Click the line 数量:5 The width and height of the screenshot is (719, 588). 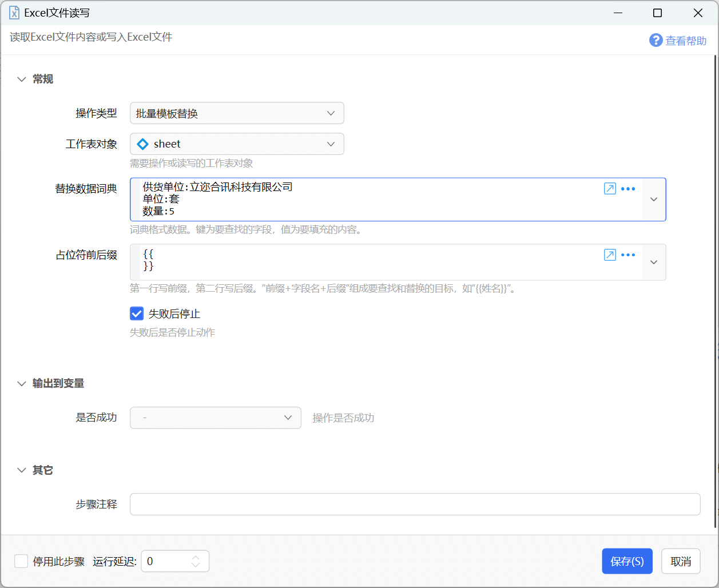tap(158, 211)
